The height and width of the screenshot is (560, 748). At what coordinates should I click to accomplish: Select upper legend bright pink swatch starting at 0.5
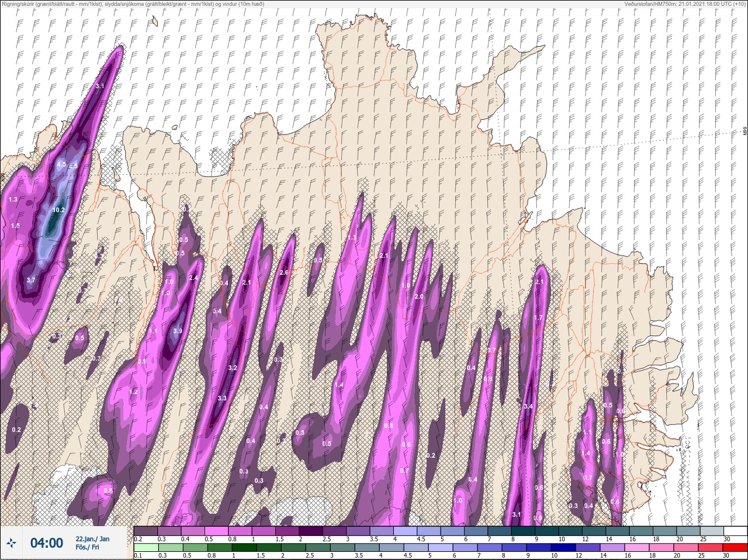pyautogui.click(x=216, y=531)
